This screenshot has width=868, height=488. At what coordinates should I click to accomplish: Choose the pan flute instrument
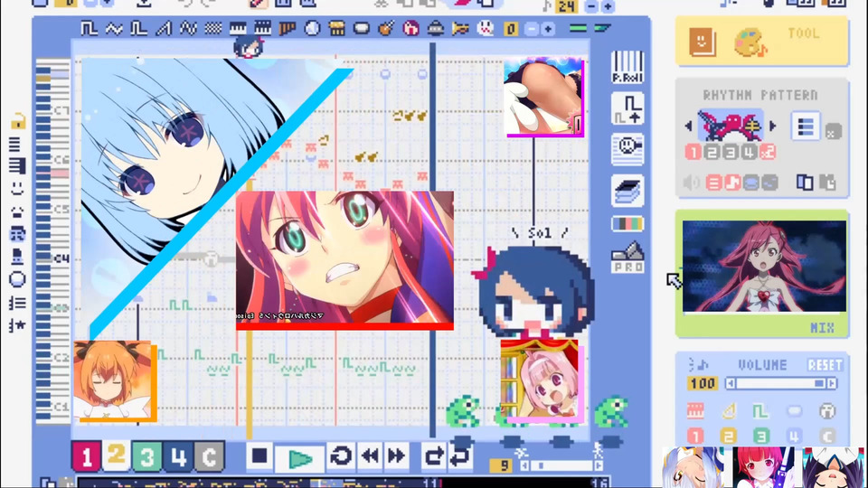click(287, 28)
